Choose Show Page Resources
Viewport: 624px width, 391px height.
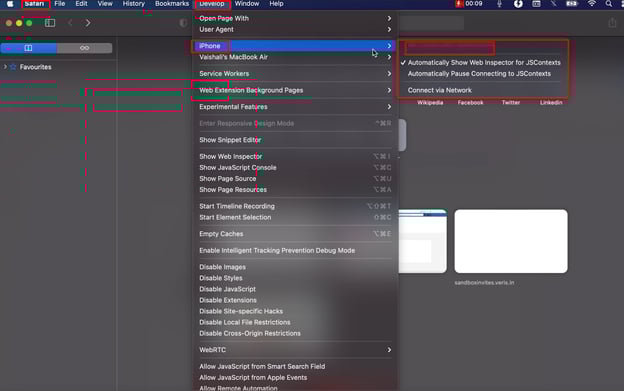(295, 190)
